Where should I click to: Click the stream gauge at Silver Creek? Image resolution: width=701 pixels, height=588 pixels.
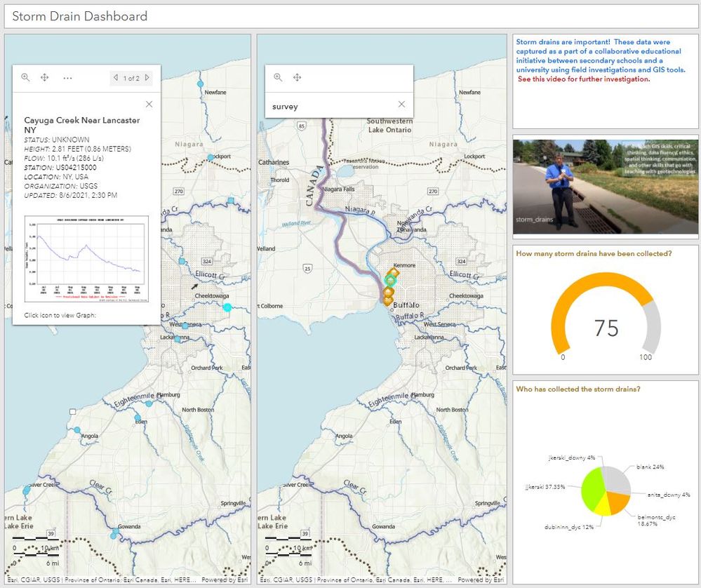click(x=27, y=490)
